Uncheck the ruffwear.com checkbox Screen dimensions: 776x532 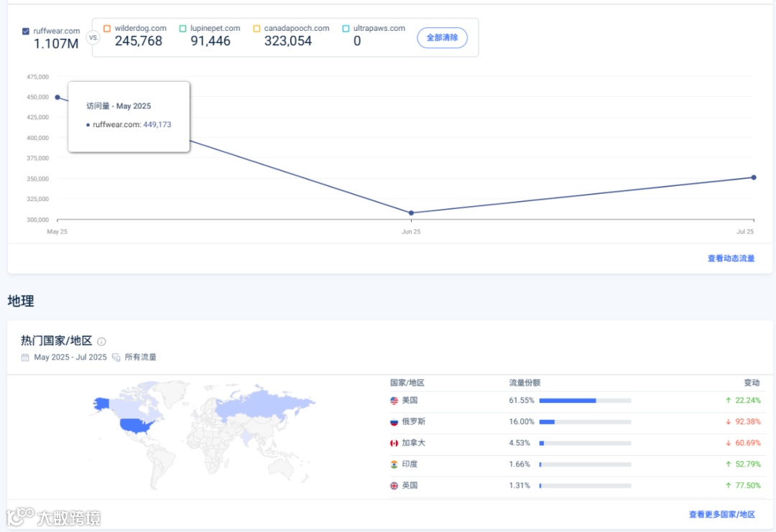[x=26, y=31]
